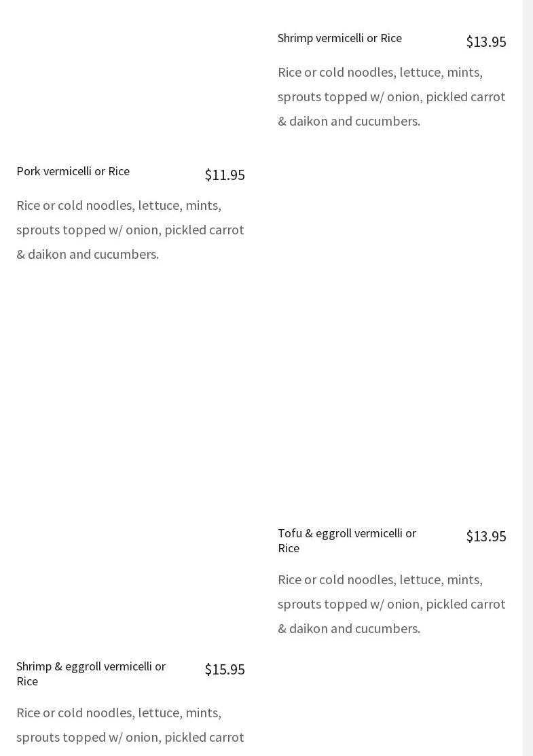Click the $15.95 price label
This screenshot has width=533, height=756.
coord(224,669)
